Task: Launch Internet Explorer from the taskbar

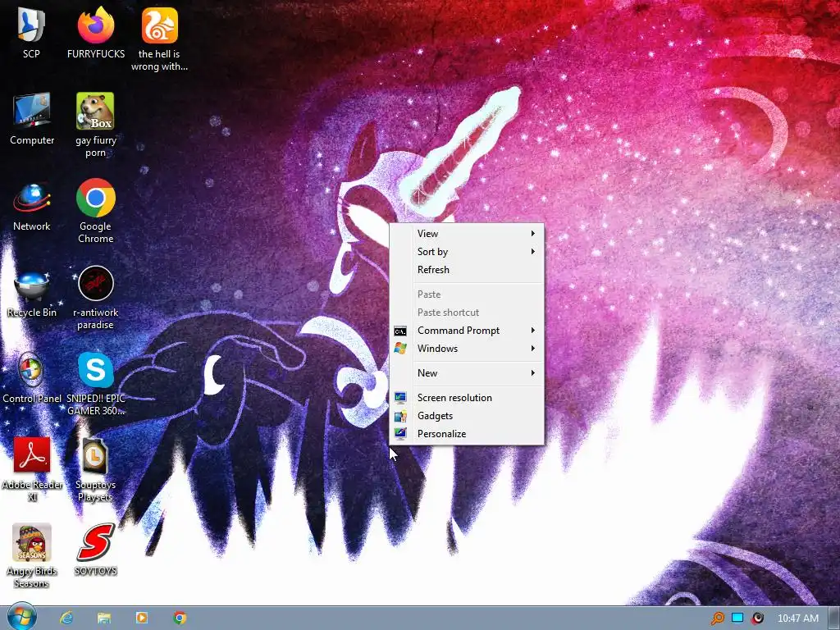Action: coord(66,618)
